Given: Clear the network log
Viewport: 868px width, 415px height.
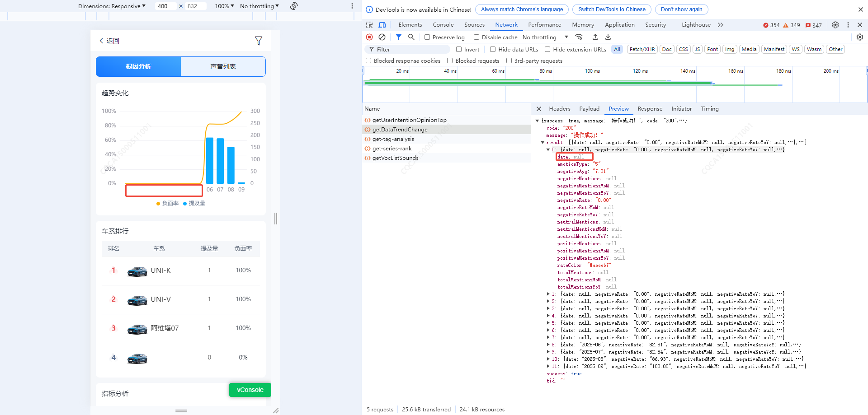Looking at the screenshot, I should point(382,37).
